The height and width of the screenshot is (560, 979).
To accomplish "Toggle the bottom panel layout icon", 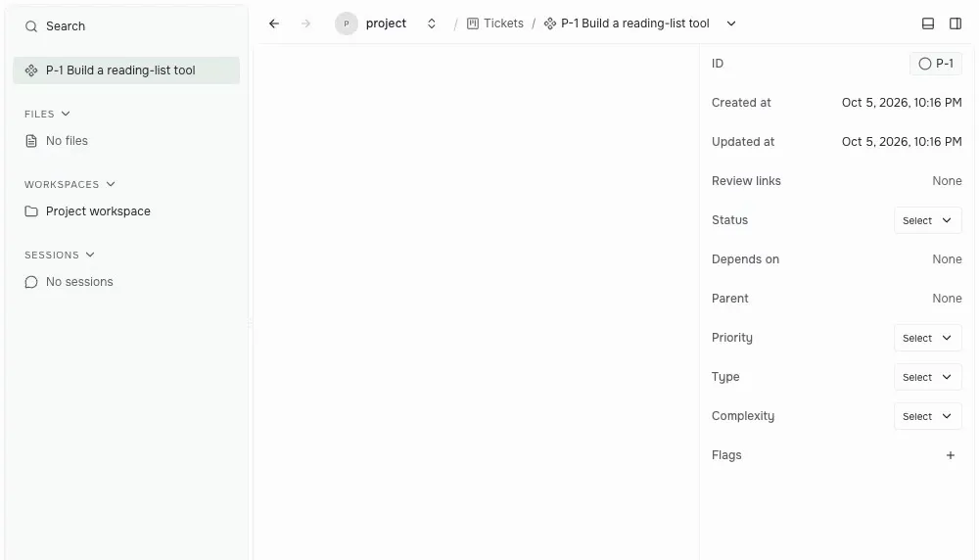I will pos(928,23).
